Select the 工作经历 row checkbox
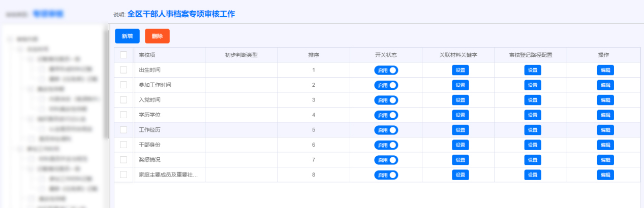The width and height of the screenshot is (644, 208). coord(124,130)
